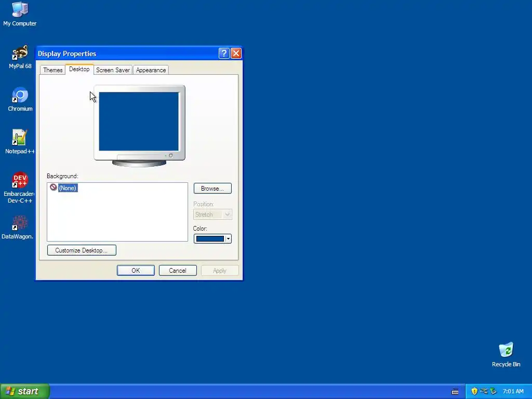Click the monitor preview image

pos(139,126)
